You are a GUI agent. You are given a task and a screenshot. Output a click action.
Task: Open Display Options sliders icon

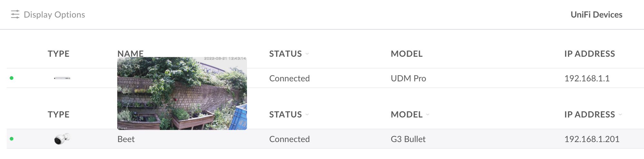[x=15, y=14]
